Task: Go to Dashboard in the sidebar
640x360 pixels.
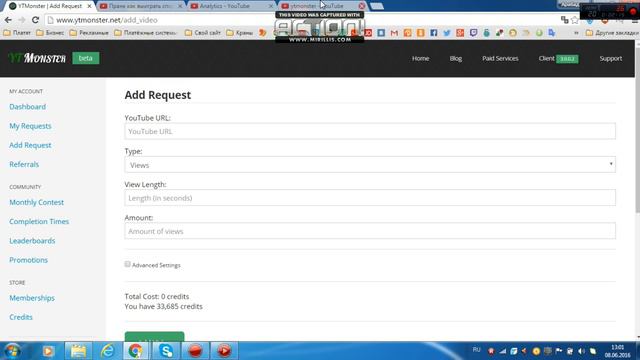Action: pyautogui.click(x=27, y=107)
